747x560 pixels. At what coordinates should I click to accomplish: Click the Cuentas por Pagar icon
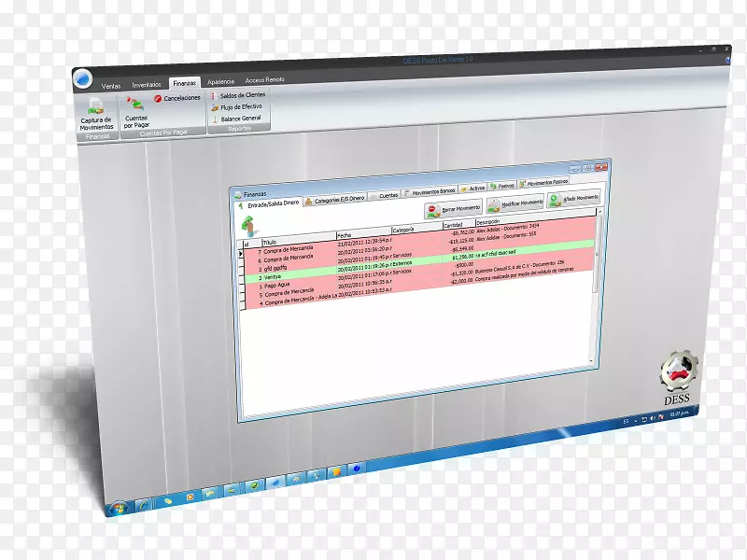(136, 108)
